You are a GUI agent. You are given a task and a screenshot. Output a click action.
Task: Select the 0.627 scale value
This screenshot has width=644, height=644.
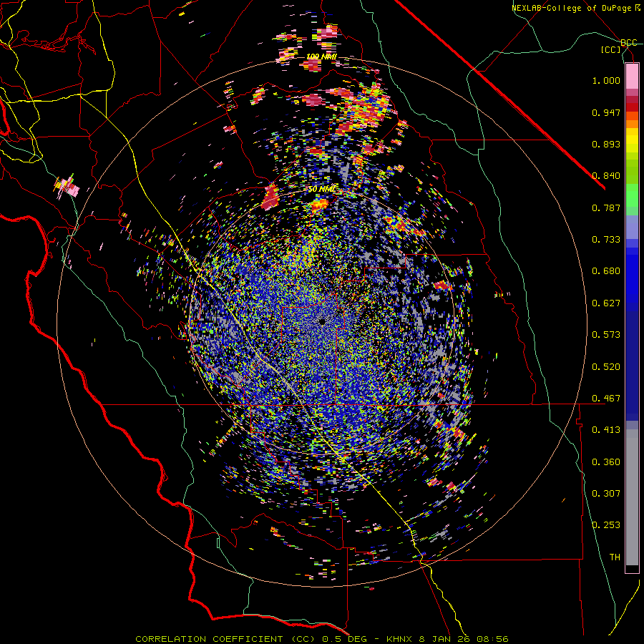606,303
